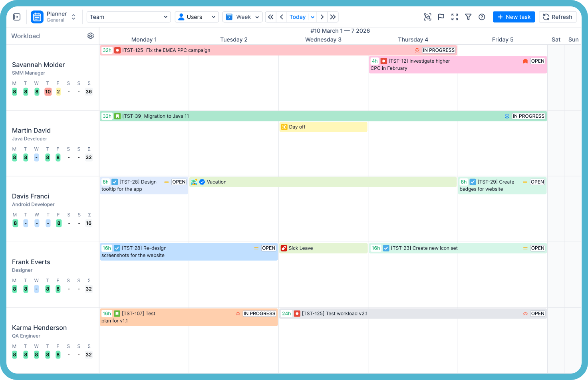588x380 pixels.
Task: Go to previous week arrow
Action: pos(282,17)
